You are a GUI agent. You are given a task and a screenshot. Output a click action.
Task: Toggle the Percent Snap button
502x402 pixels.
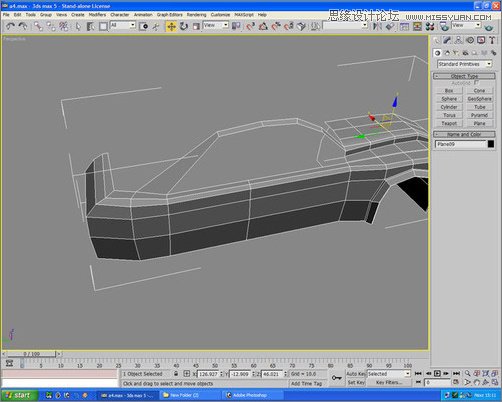276,26
